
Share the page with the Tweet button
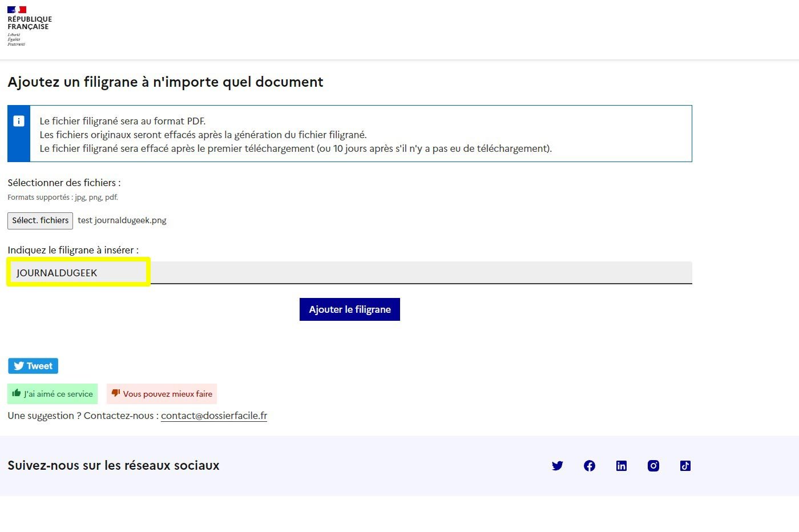pos(33,366)
